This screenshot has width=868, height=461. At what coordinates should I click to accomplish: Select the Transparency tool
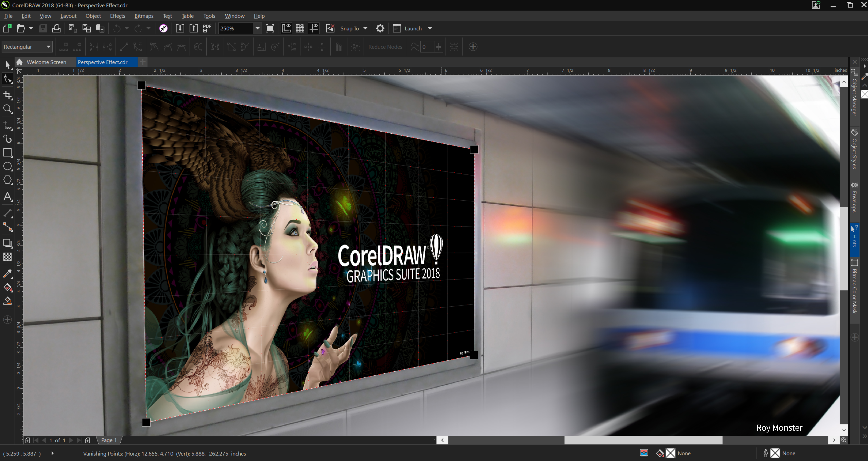7,257
